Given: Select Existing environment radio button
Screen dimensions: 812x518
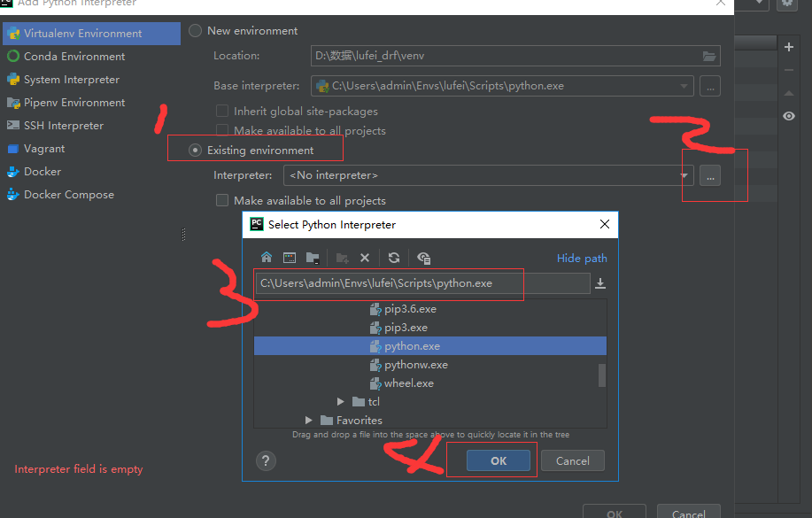Looking at the screenshot, I should [195, 151].
